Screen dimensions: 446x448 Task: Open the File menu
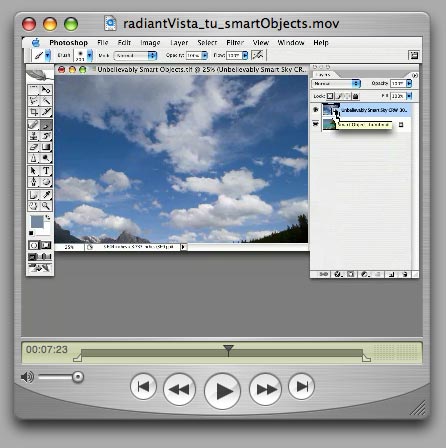click(x=103, y=43)
